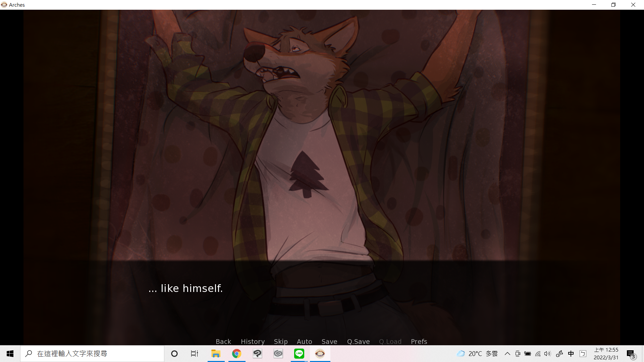Open Task View from taskbar
The image size is (644, 362).
click(195, 354)
